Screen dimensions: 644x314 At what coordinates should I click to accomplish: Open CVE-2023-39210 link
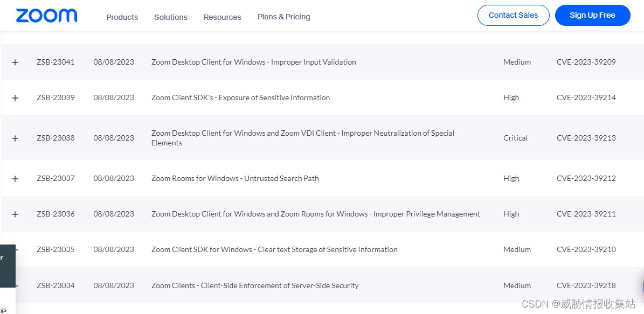[x=586, y=249]
